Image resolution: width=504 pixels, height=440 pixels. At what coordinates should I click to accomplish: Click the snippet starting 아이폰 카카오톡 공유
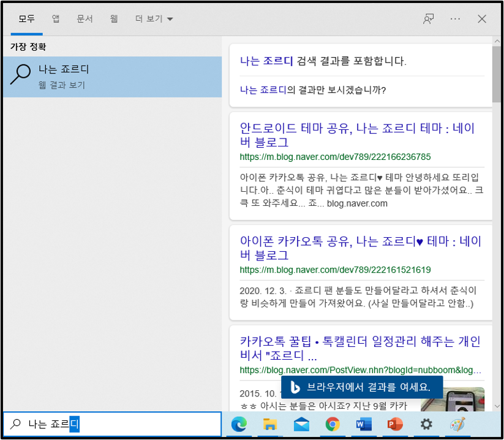[x=361, y=191]
